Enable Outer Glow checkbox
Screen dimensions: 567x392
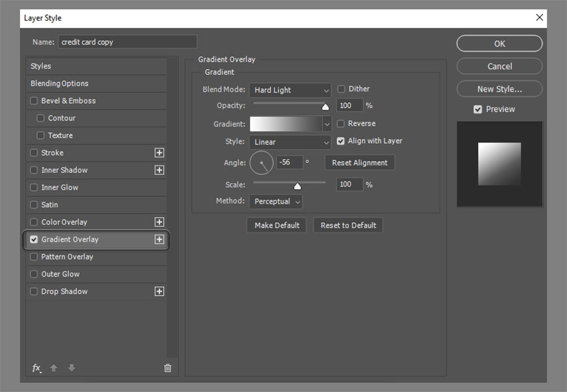[34, 274]
